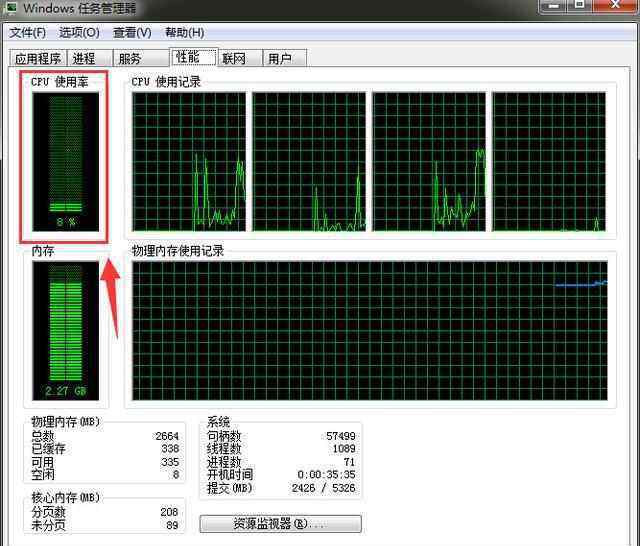Click the 线程数 value 1089
Image resolution: width=640 pixels, height=546 pixels.
[x=344, y=449]
